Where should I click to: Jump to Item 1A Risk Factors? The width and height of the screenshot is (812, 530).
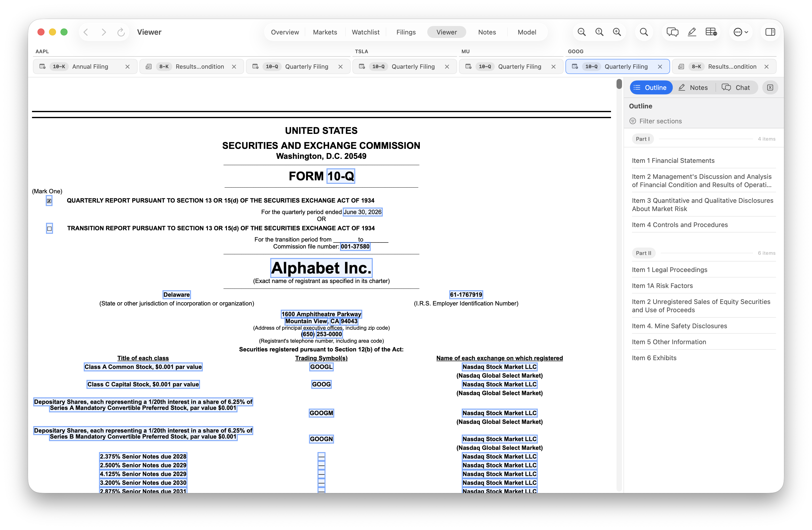click(662, 286)
